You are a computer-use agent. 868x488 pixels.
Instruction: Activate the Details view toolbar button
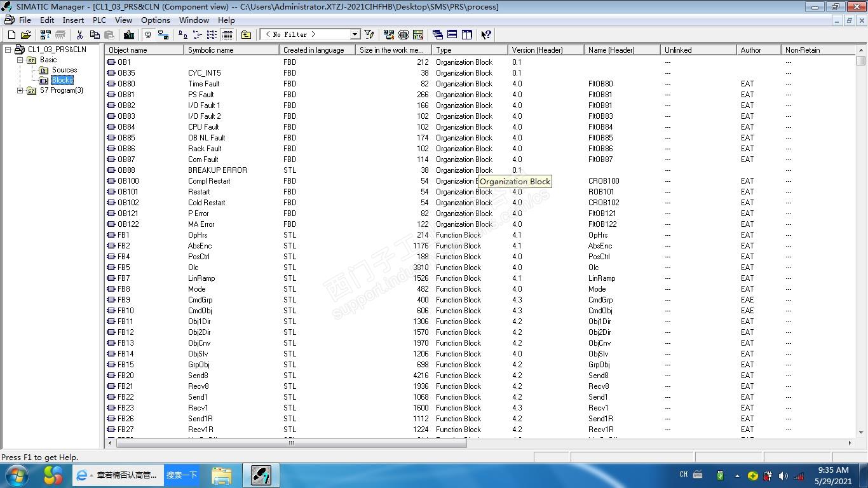[227, 35]
